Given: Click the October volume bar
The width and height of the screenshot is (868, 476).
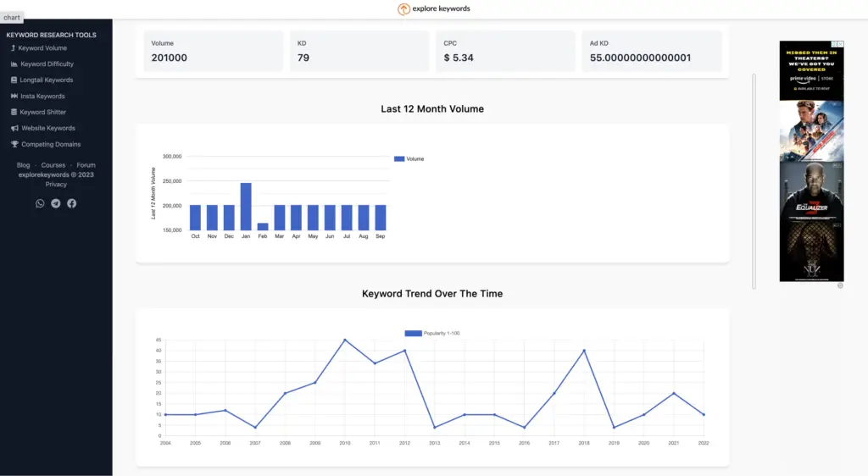Looking at the screenshot, I should (196, 218).
